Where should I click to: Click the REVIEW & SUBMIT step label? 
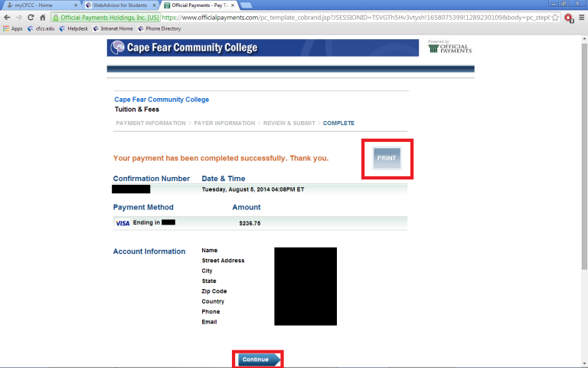pyautogui.click(x=289, y=123)
